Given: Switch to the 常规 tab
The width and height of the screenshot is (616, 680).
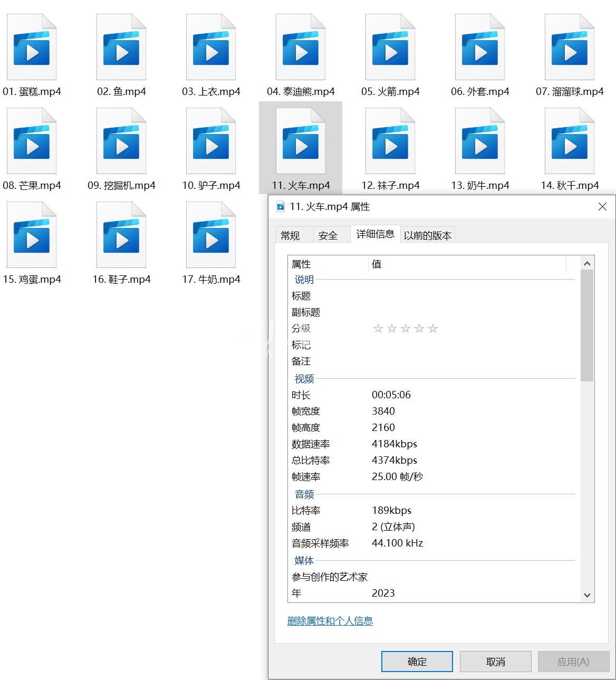Looking at the screenshot, I should pyautogui.click(x=290, y=235).
